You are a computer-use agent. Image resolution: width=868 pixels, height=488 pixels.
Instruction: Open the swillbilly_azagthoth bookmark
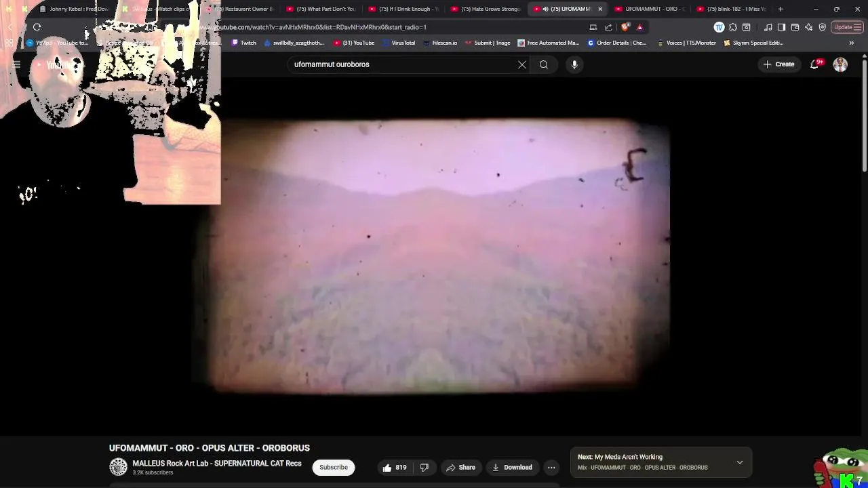294,43
